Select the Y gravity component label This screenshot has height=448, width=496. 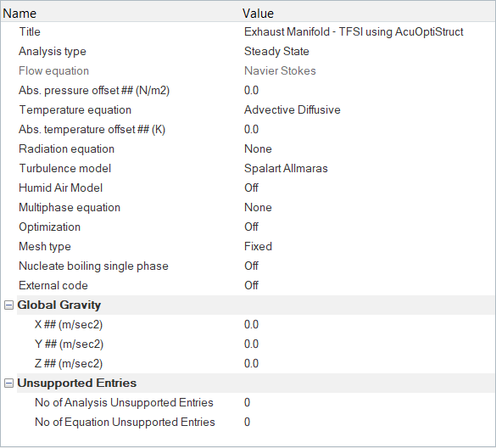point(69,344)
